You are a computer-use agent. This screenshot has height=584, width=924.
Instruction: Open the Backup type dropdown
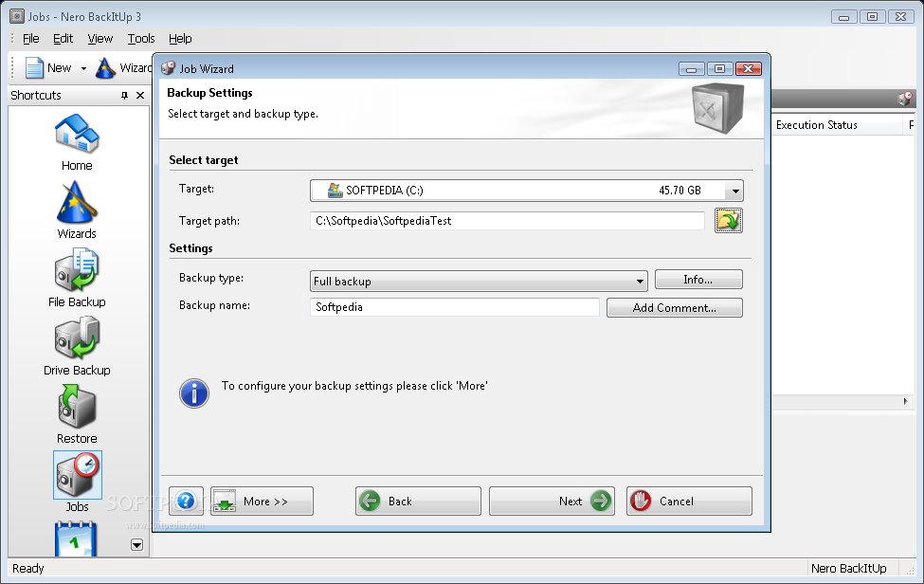point(640,282)
